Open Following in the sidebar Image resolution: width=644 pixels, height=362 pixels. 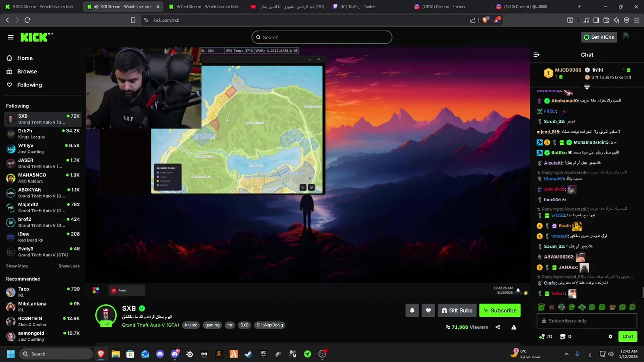(x=29, y=85)
